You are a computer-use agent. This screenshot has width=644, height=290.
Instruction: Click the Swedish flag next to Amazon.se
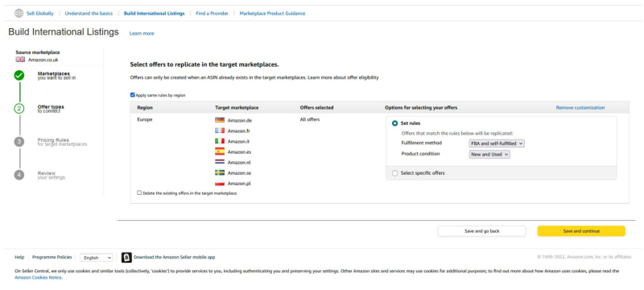point(220,173)
